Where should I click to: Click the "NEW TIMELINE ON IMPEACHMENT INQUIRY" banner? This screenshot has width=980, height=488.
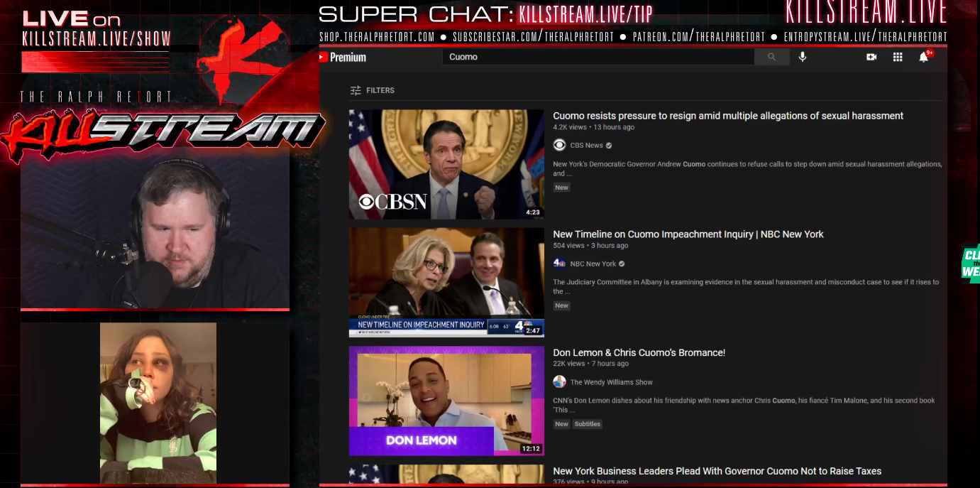pyautogui.click(x=421, y=325)
